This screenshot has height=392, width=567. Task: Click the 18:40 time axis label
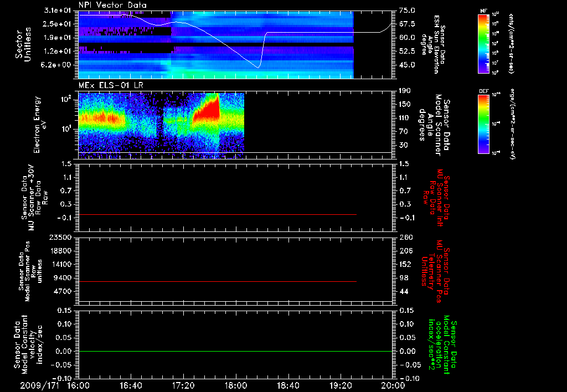[288, 385]
